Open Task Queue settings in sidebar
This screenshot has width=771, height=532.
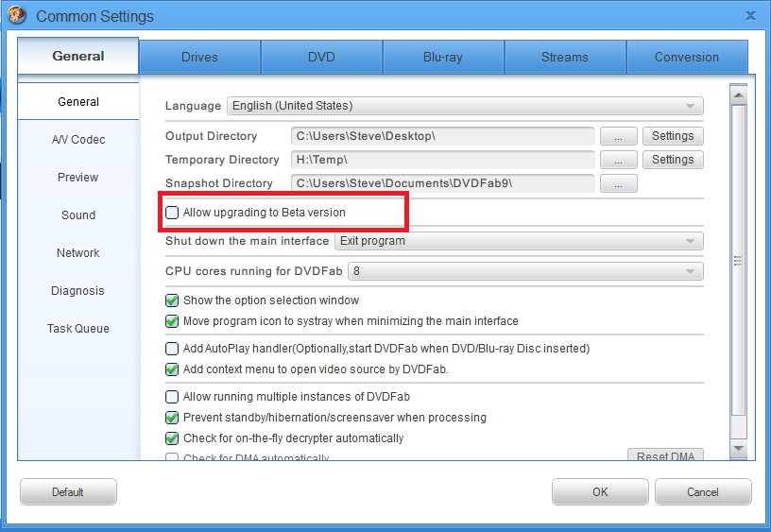pyautogui.click(x=78, y=329)
